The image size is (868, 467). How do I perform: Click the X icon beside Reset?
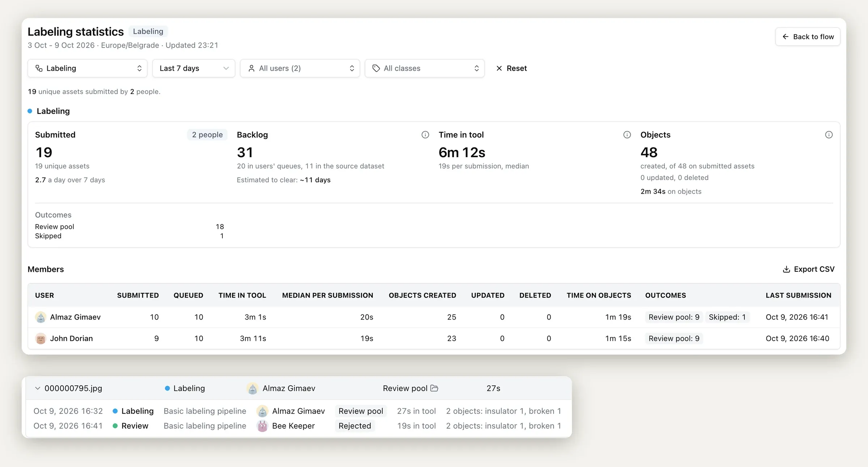[499, 68]
